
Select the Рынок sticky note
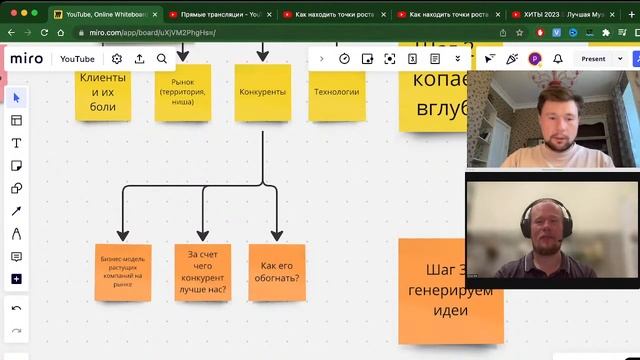[x=183, y=92]
